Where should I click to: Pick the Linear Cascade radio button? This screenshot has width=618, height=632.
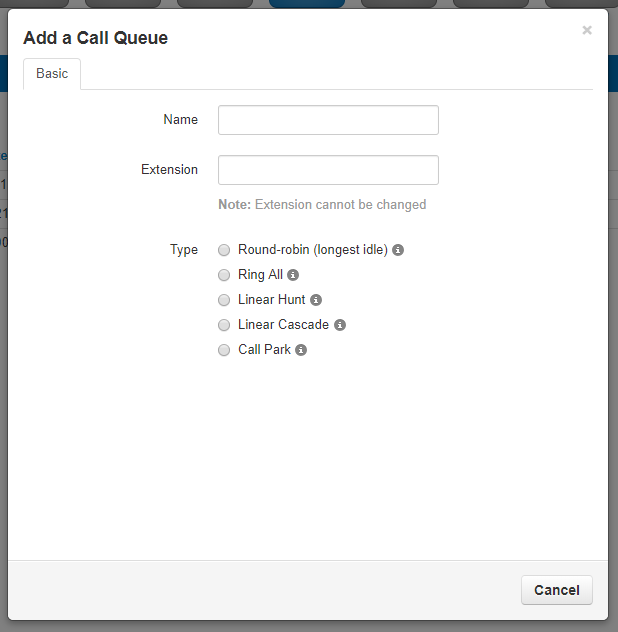tap(224, 325)
